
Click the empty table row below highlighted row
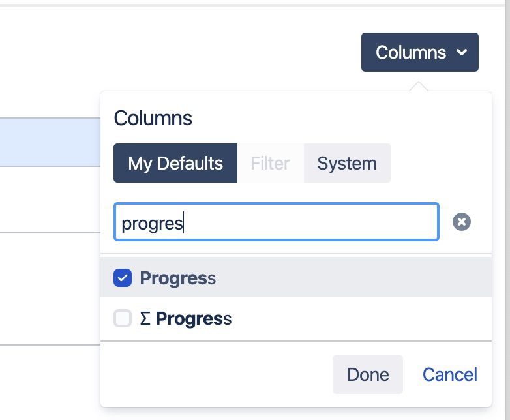50,199
